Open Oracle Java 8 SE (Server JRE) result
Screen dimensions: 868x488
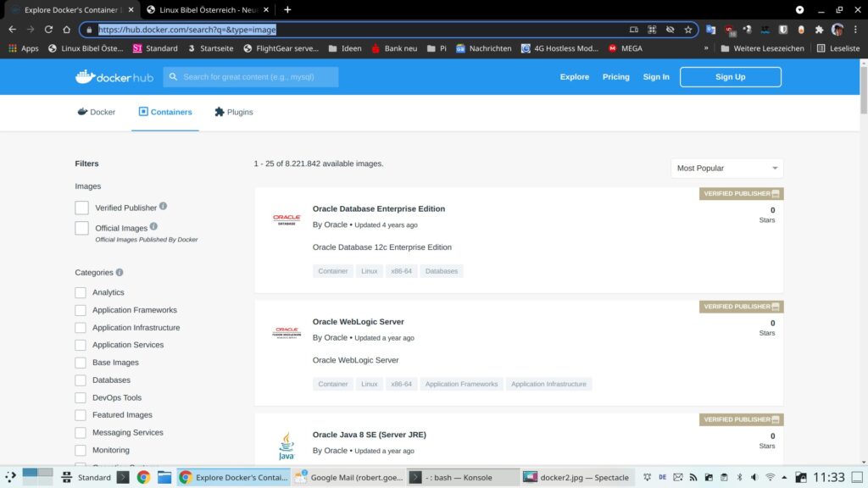pyautogui.click(x=370, y=435)
